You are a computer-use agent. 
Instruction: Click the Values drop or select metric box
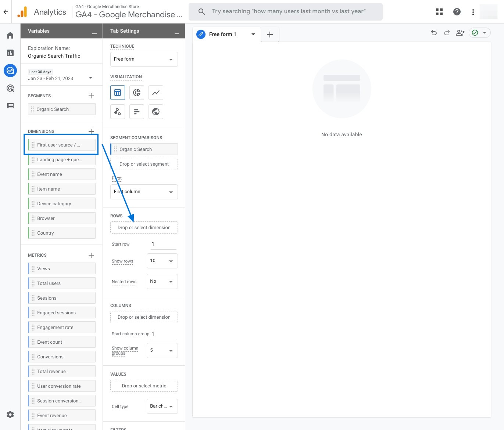point(144,386)
